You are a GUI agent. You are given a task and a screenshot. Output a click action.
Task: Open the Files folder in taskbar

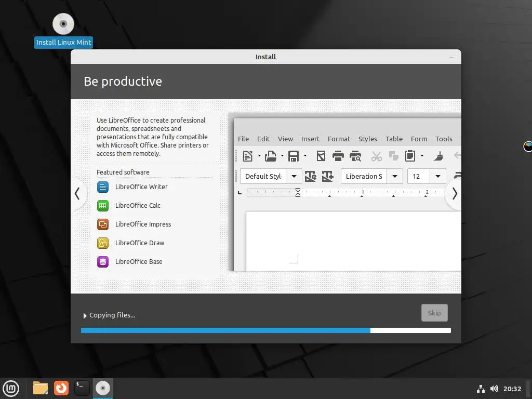tap(41, 388)
